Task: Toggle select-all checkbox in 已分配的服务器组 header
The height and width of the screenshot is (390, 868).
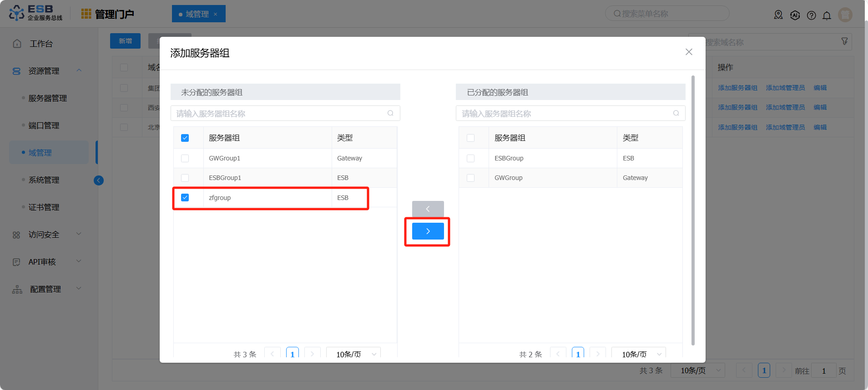Action: click(x=470, y=138)
